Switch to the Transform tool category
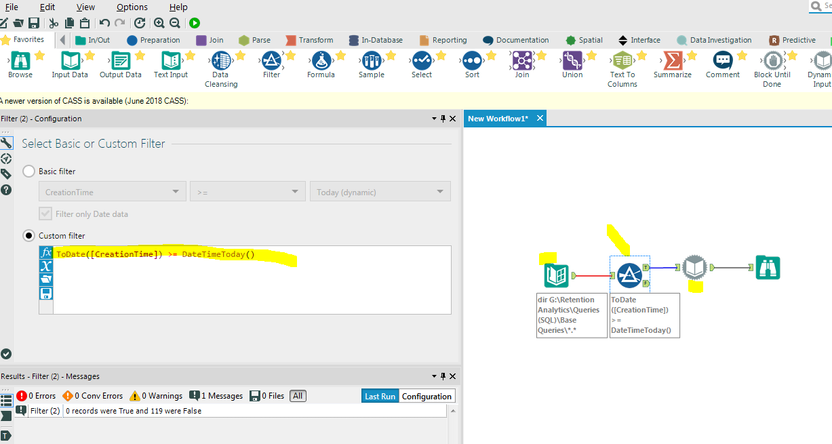Screen dimensions: 832x444 coord(310,40)
